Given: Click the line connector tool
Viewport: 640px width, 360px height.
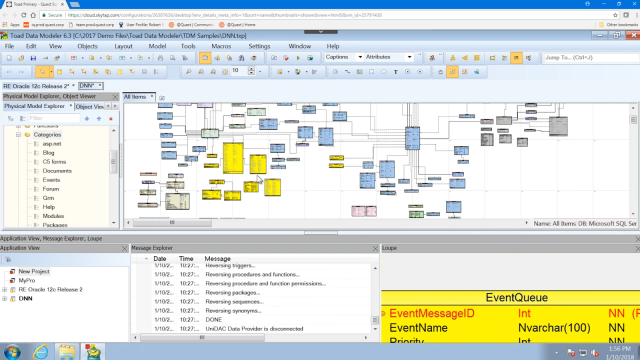Looking at the screenshot, I should pyautogui.click(x=347, y=72).
